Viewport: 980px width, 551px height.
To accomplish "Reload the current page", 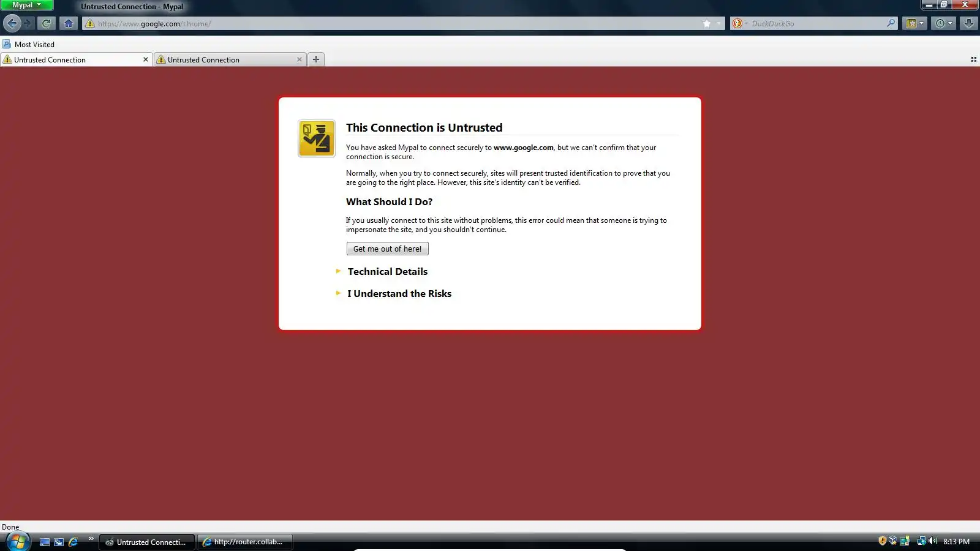I will coord(46,23).
